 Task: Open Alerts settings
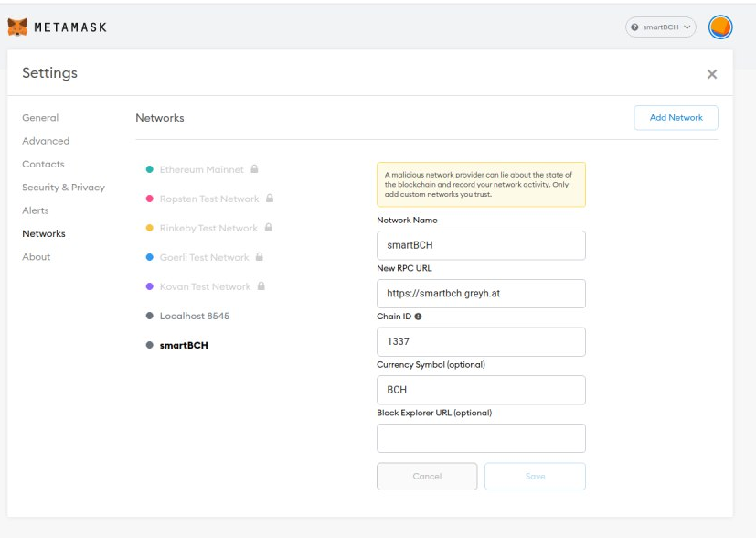(36, 210)
